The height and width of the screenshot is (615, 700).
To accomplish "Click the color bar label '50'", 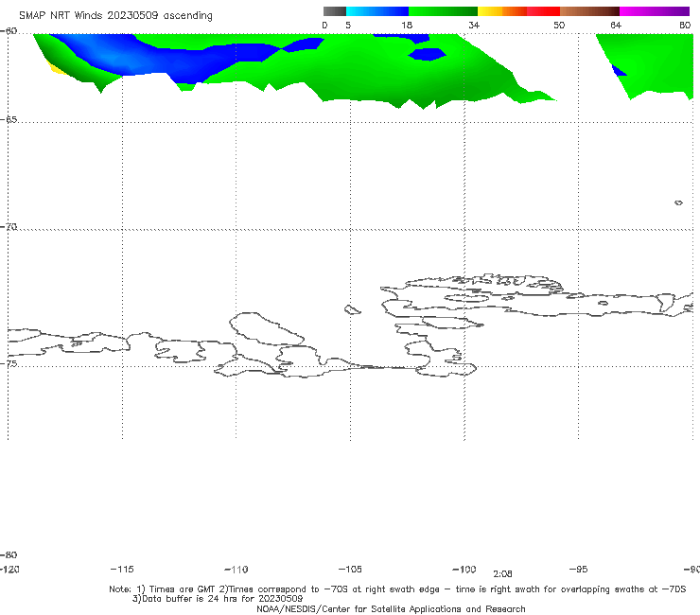I will (x=559, y=25).
